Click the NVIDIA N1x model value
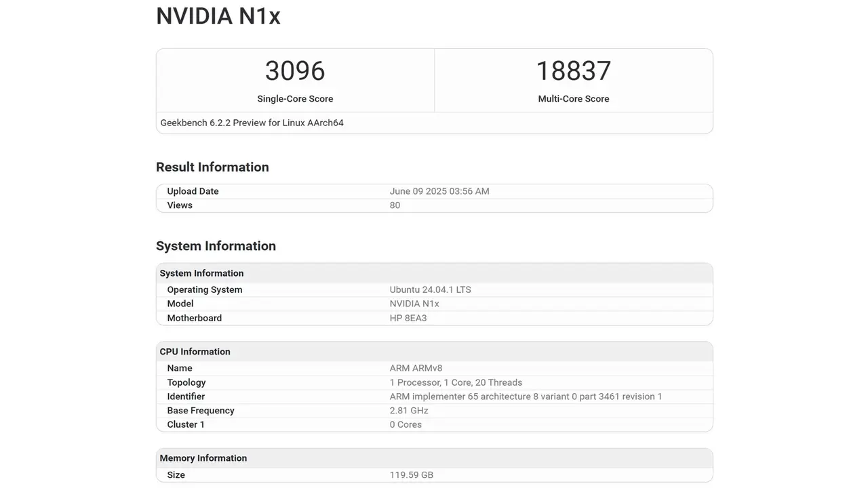868x488 pixels. 414,304
